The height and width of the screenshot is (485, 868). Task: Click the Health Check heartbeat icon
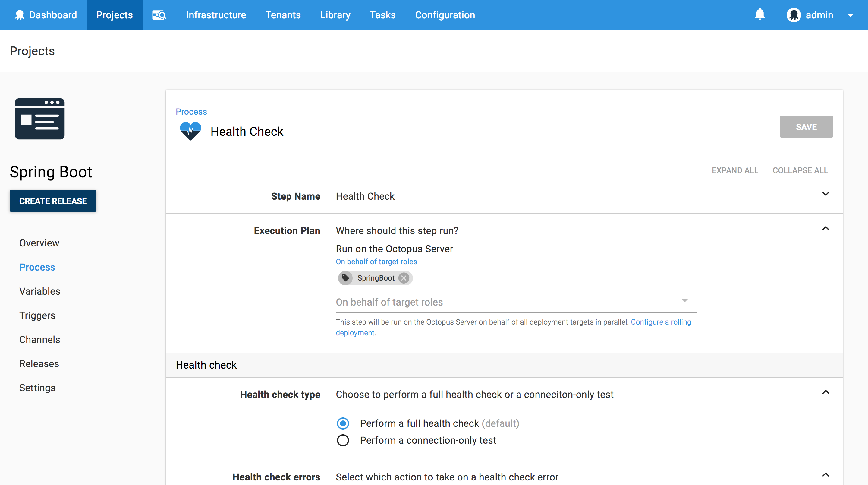click(x=190, y=131)
